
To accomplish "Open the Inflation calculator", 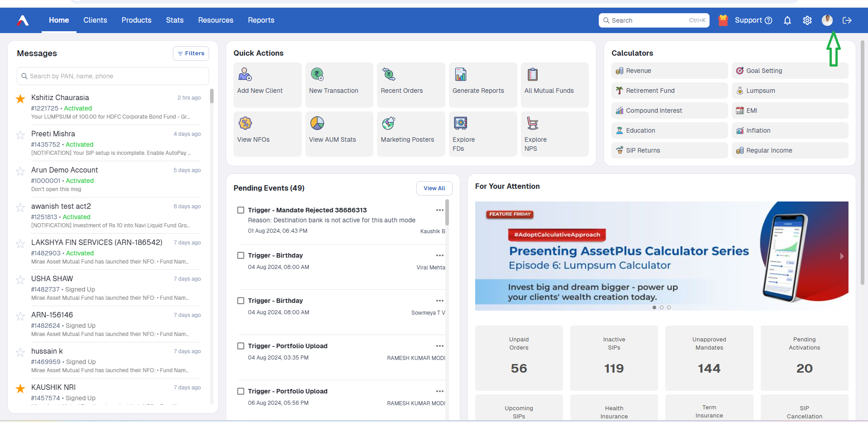I will point(790,130).
